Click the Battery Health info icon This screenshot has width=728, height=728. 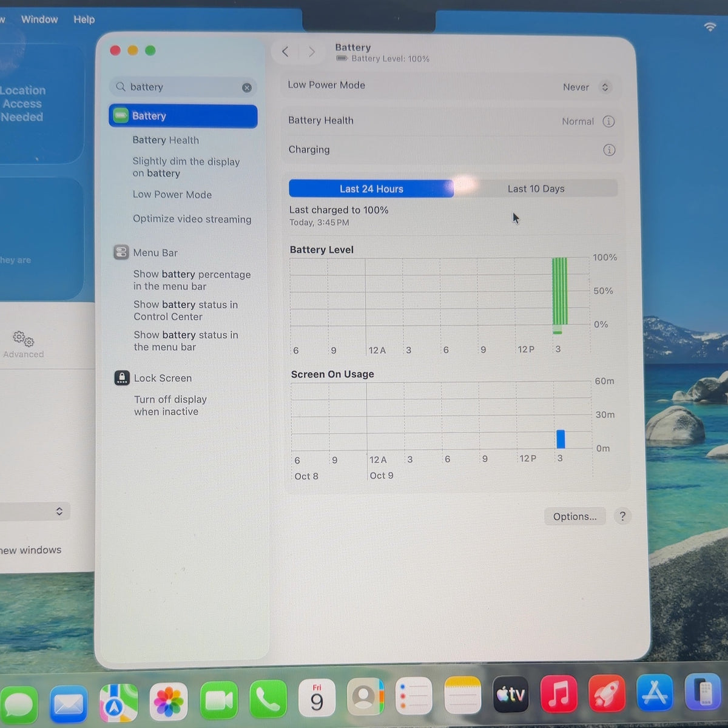pyautogui.click(x=608, y=121)
